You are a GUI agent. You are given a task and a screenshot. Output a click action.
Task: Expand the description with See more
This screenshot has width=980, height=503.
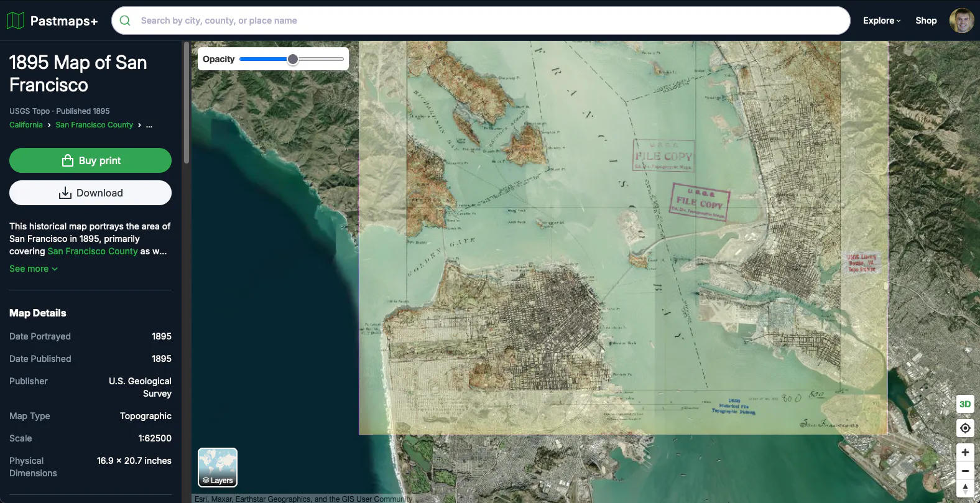[x=34, y=269]
